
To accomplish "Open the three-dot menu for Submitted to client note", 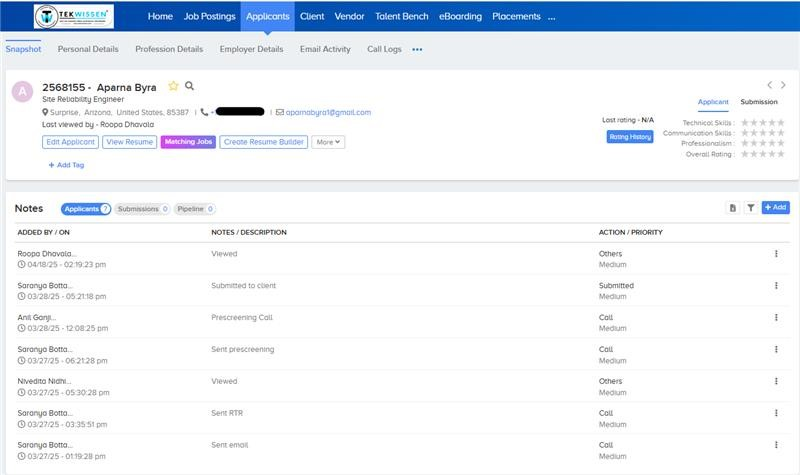I will click(776, 286).
